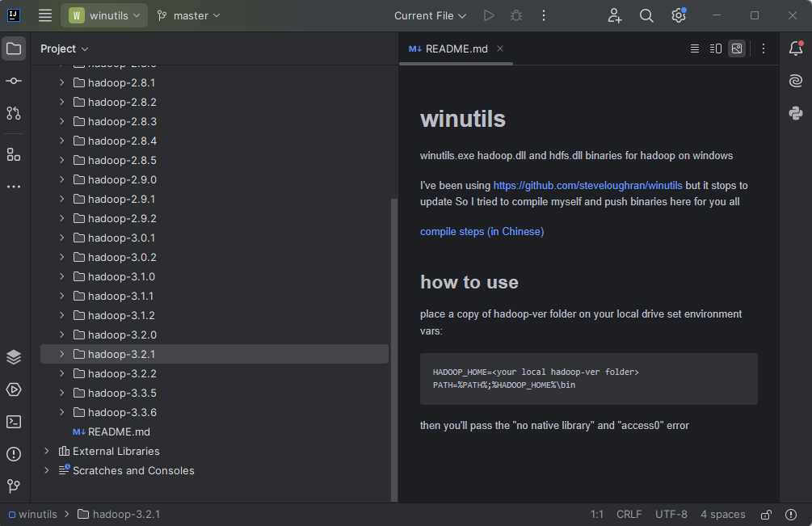
Task: Click the compile steps (in Chinese) link
Action: point(482,231)
